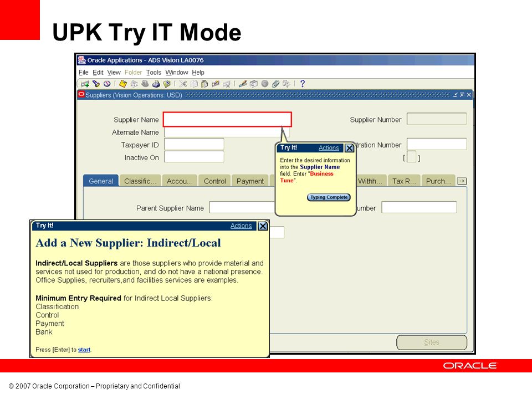Open Actions link in large Try It! panel
The height and width of the screenshot is (399, 532).
(241, 226)
